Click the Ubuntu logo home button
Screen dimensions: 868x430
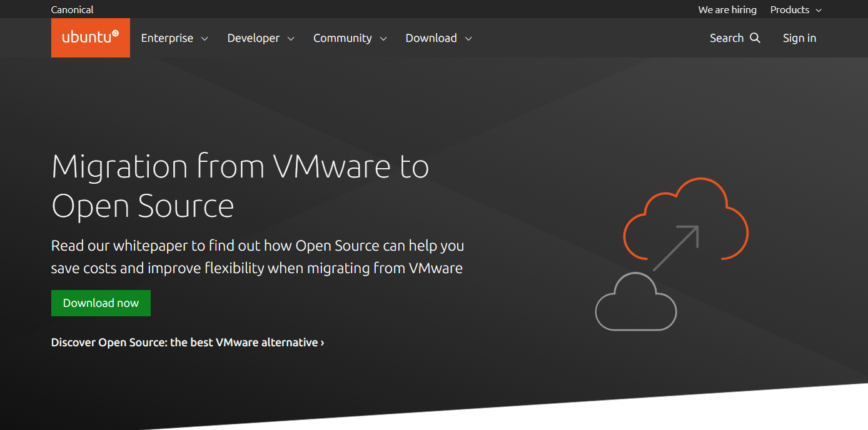pyautogui.click(x=91, y=37)
